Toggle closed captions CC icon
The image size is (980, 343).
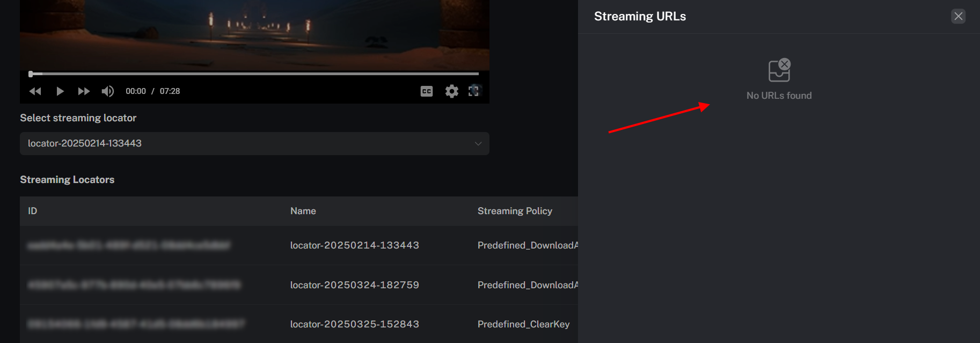(x=427, y=91)
